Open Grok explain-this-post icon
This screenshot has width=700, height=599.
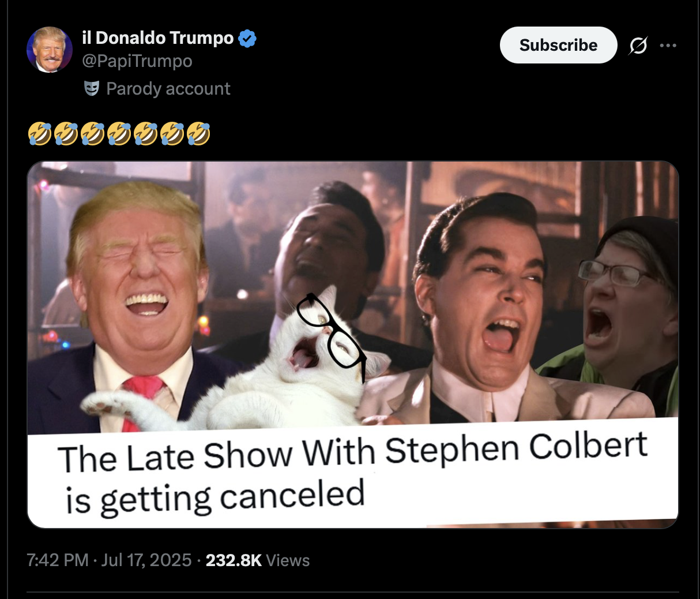click(x=638, y=45)
